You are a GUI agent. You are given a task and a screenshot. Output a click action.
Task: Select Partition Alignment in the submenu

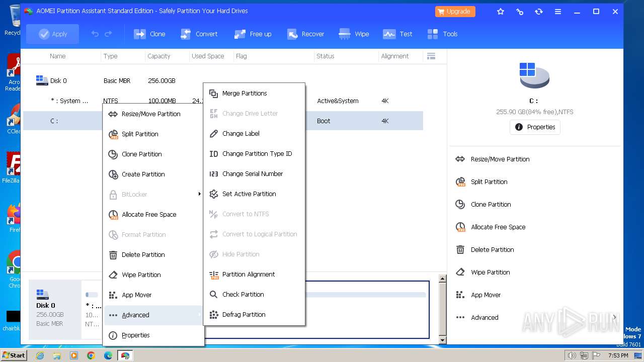pos(254,275)
